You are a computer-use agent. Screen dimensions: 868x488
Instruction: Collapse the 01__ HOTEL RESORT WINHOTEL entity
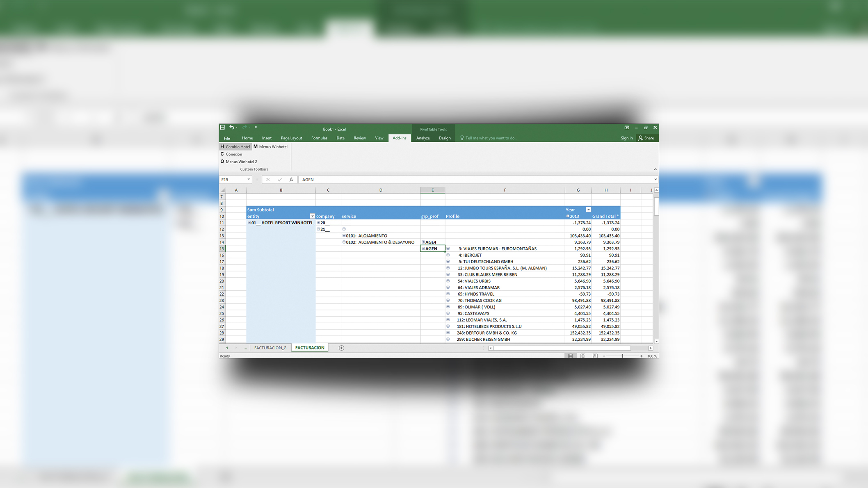click(x=249, y=223)
